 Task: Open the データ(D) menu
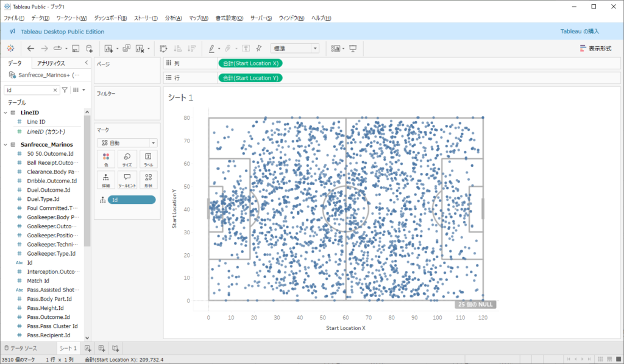(x=40, y=18)
